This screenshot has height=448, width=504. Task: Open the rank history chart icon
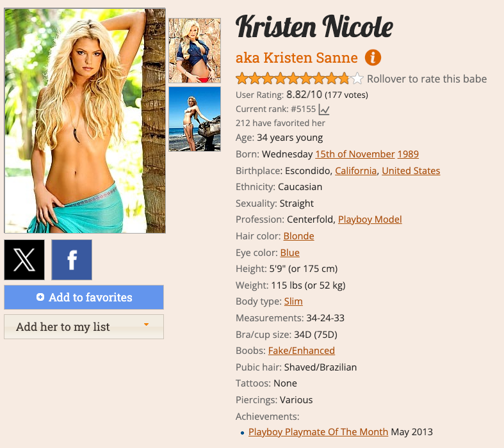click(324, 109)
